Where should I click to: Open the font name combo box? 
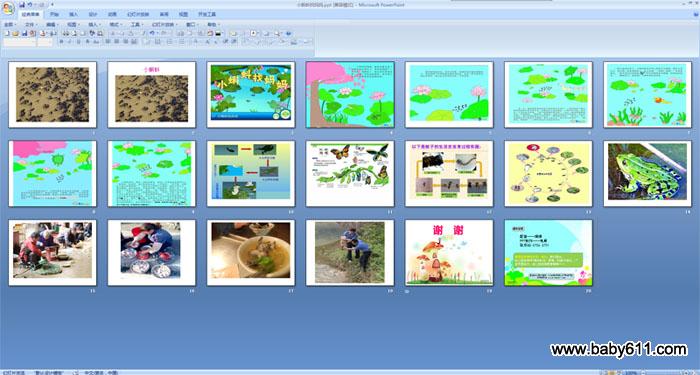[20, 42]
